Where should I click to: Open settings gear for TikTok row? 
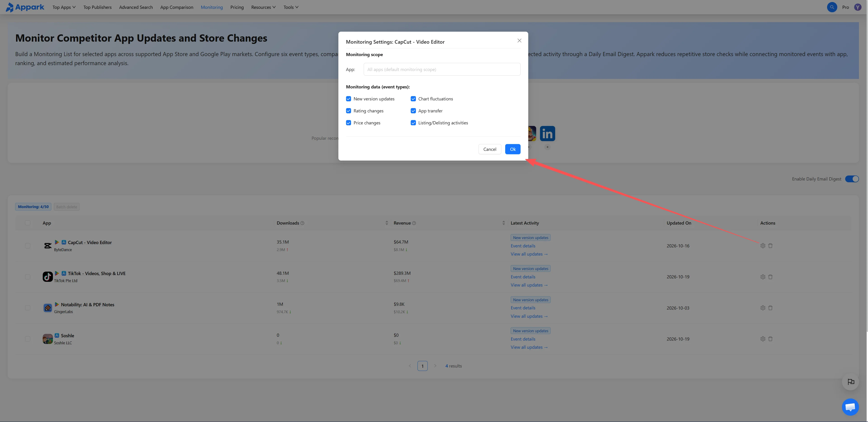tap(763, 277)
